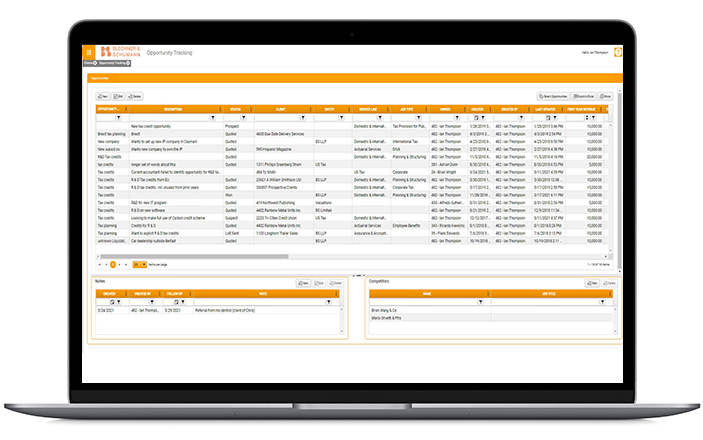This screenshot has width=703, height=440.
Task: Open Note column options menu
Action: [336, 294]
